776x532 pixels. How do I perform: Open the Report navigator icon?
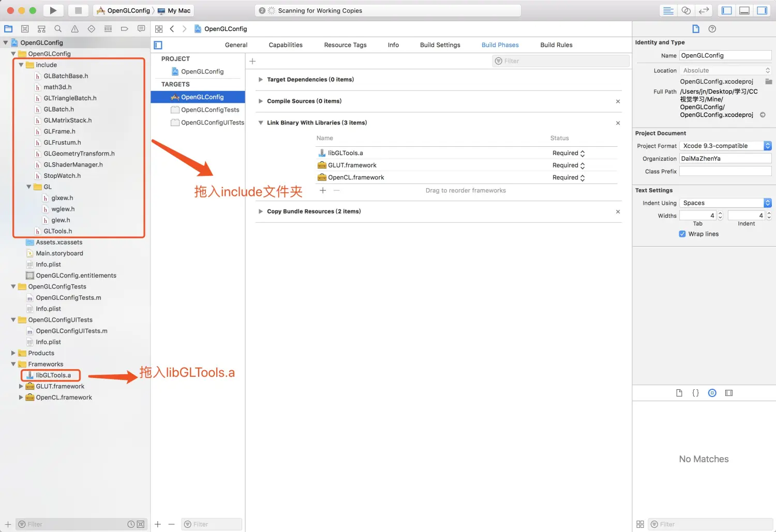coord(141,29)
